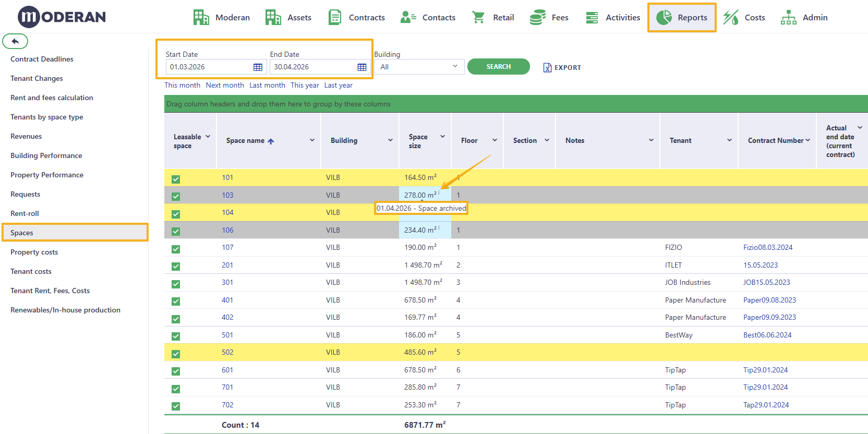Open the Contract Number column menu

point(807,140)
